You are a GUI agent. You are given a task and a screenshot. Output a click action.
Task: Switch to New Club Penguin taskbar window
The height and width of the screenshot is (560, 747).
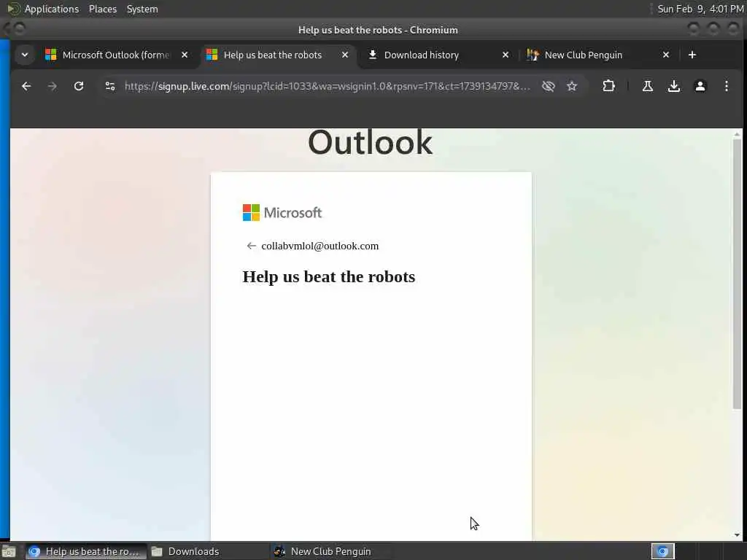(x=330, y=551)
